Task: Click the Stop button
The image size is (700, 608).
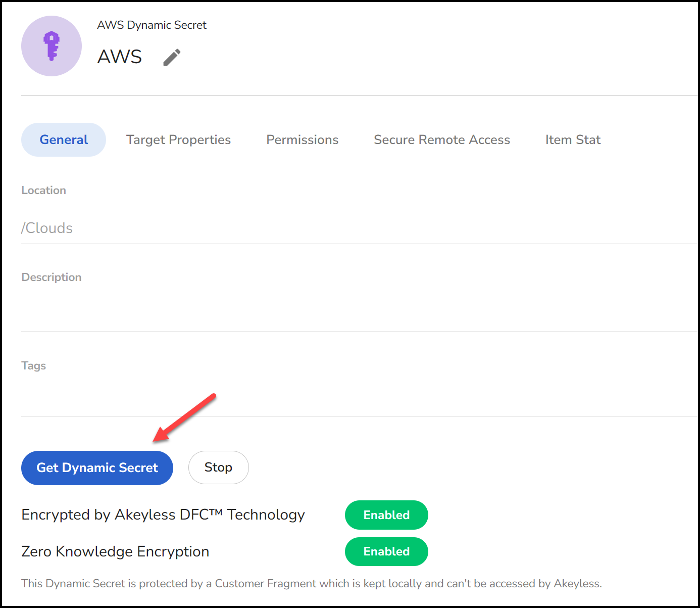Action: [218, 467]
